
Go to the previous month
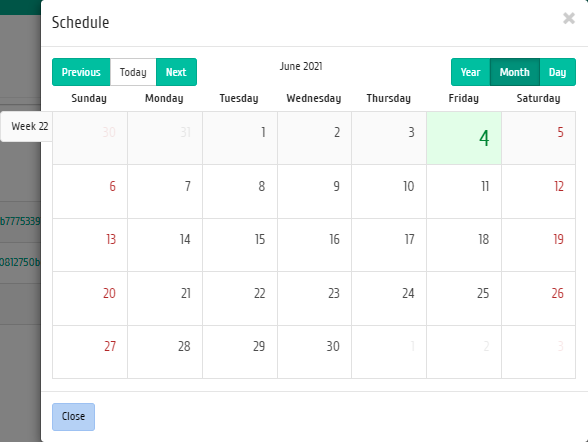(81, 72)
